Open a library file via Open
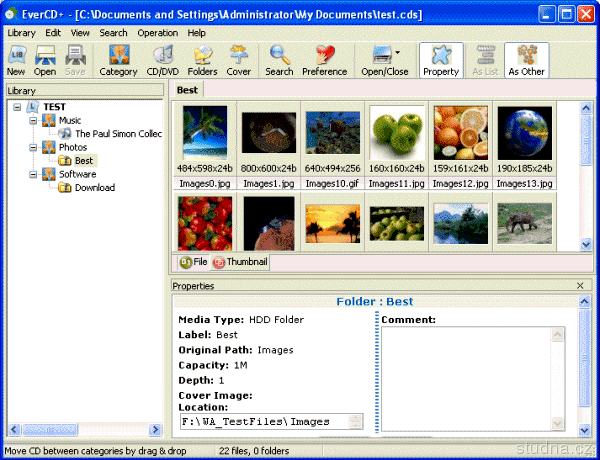This screenshot has height=460, width=600. (x=45, y=60)
